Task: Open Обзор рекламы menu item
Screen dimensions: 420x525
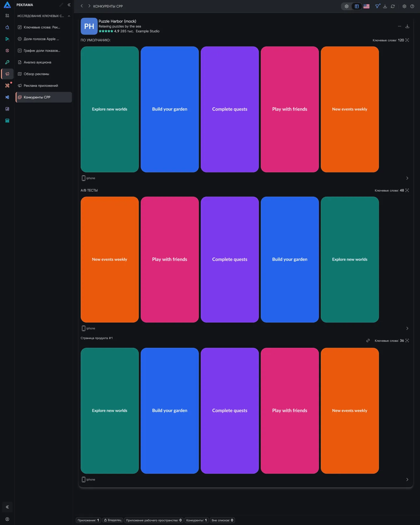Action: pyautogui.click(x=44, y=74)
